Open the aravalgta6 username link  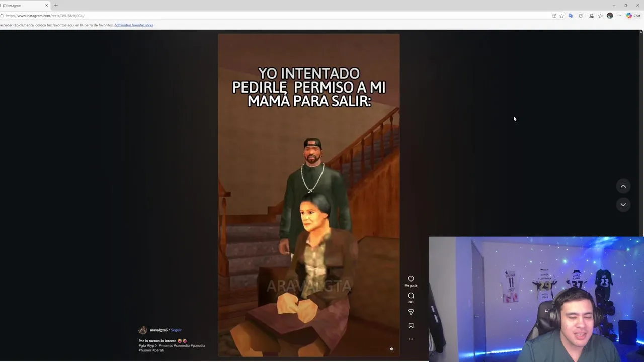158,330
